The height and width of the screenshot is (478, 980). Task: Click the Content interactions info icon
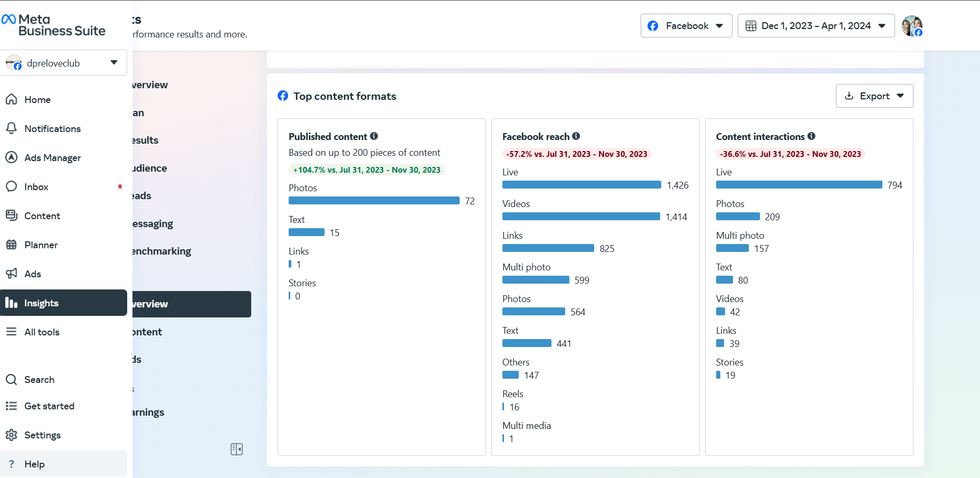point(812,136)
